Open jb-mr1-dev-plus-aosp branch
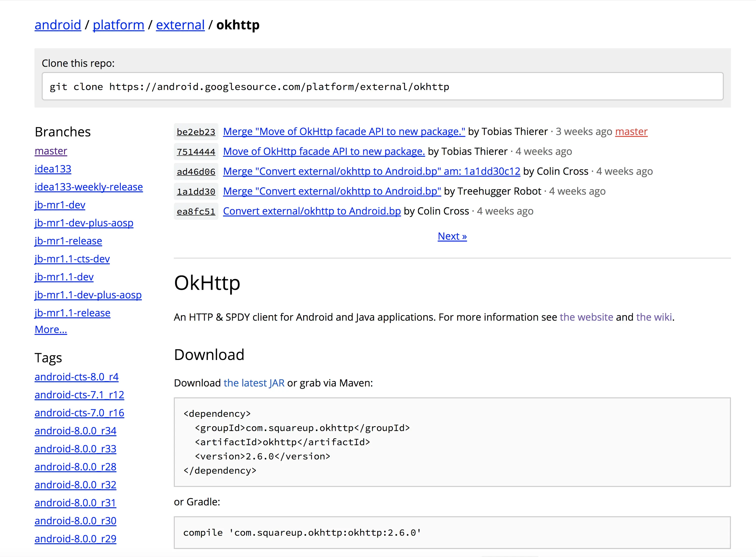 pyautogui.click(x=84, y=223)
